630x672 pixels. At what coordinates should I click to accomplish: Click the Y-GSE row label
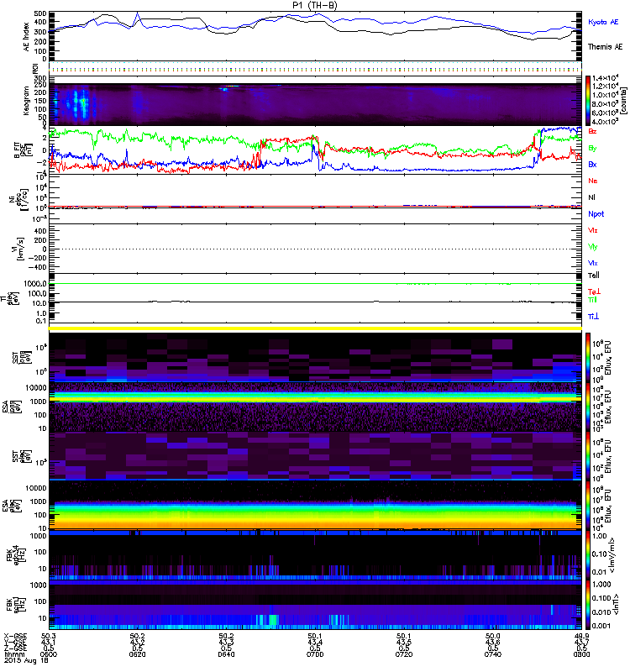pyautogui.click(x=14, y=642)
